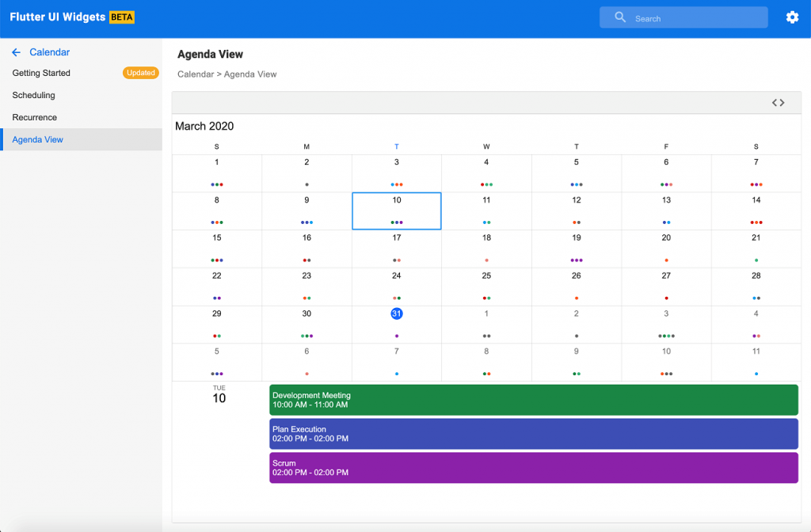Select March 10 on the calendar
The image size is (811, 532).
pos(396,211)
